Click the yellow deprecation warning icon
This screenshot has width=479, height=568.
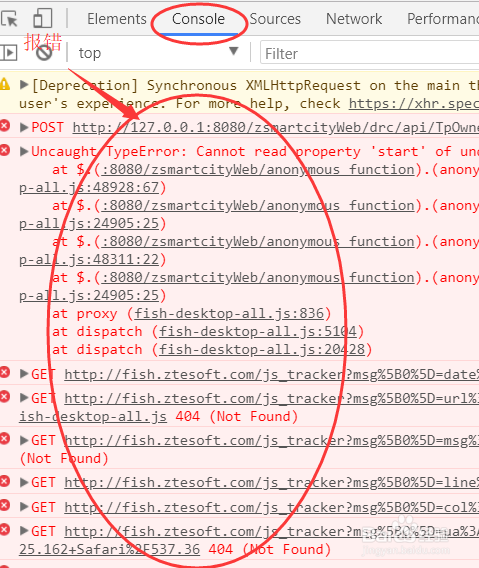pos(5,84)
